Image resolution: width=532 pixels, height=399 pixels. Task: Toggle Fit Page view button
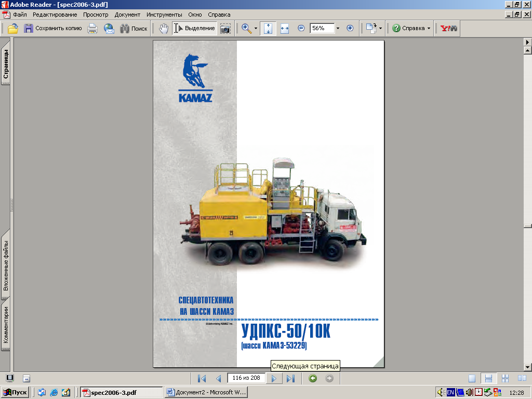point(268,28)
